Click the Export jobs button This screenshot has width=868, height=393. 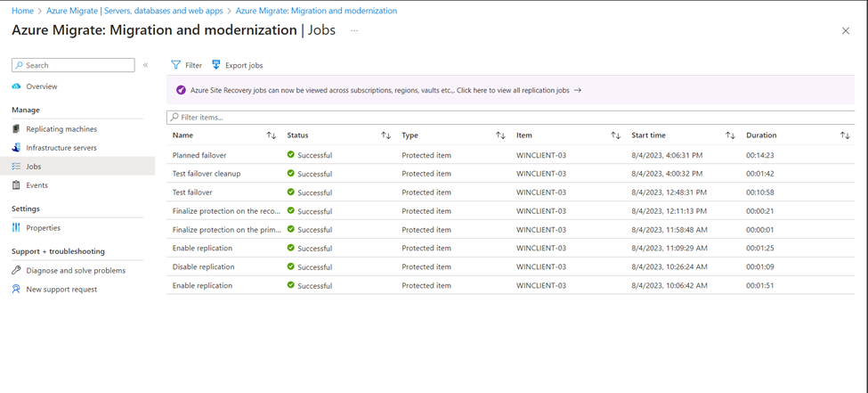click(237, 65)
